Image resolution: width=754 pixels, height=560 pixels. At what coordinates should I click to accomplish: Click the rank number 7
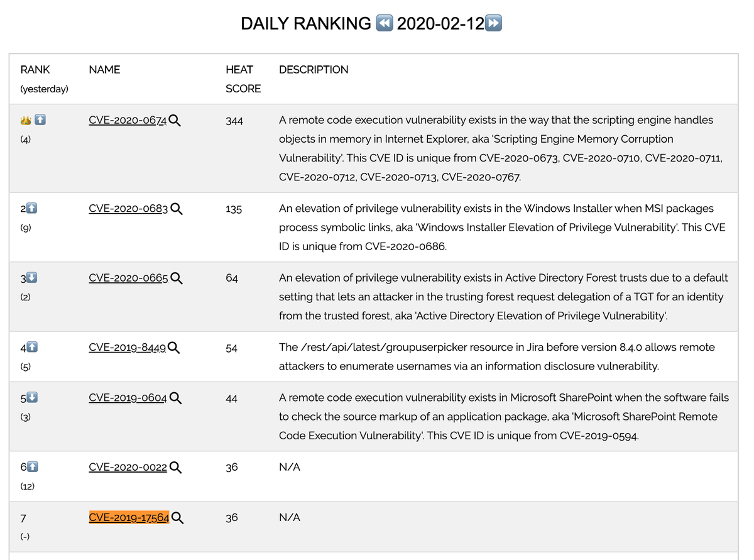(x=23, y=519)
